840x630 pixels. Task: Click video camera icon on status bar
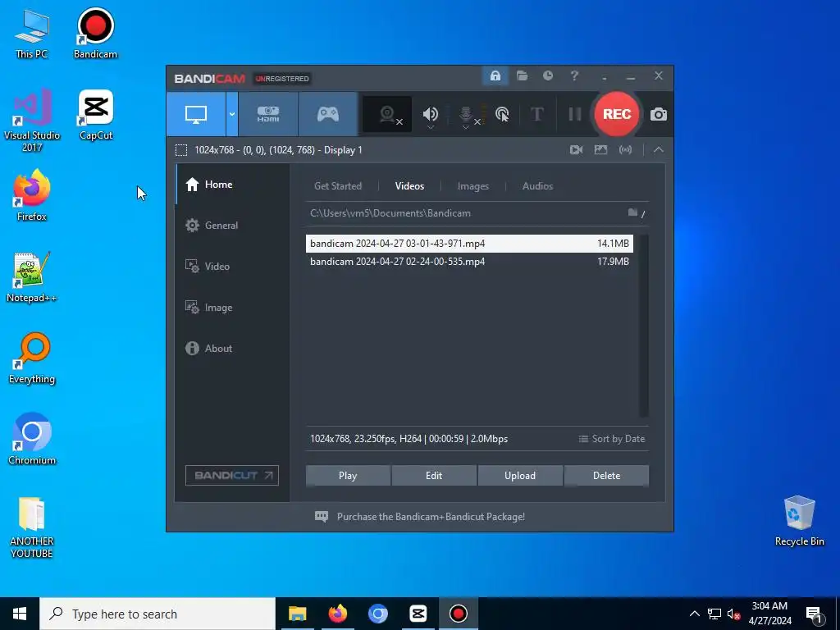[576, 150]
